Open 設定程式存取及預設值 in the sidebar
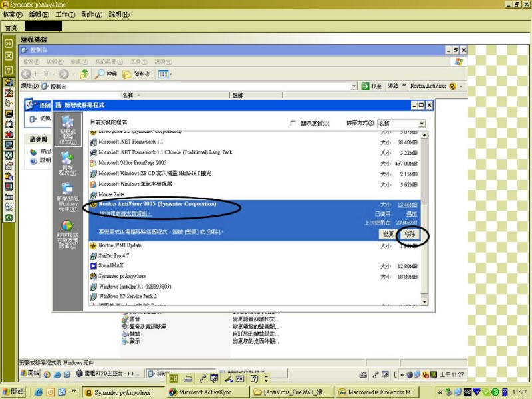Viewport: 532px width, 399px height. click(x=68, y=234)
